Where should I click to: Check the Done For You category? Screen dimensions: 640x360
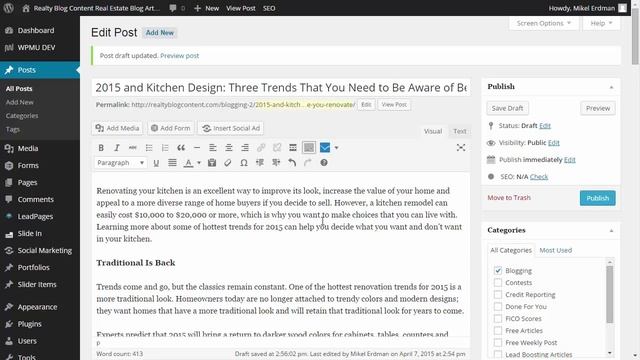(498, 307)
